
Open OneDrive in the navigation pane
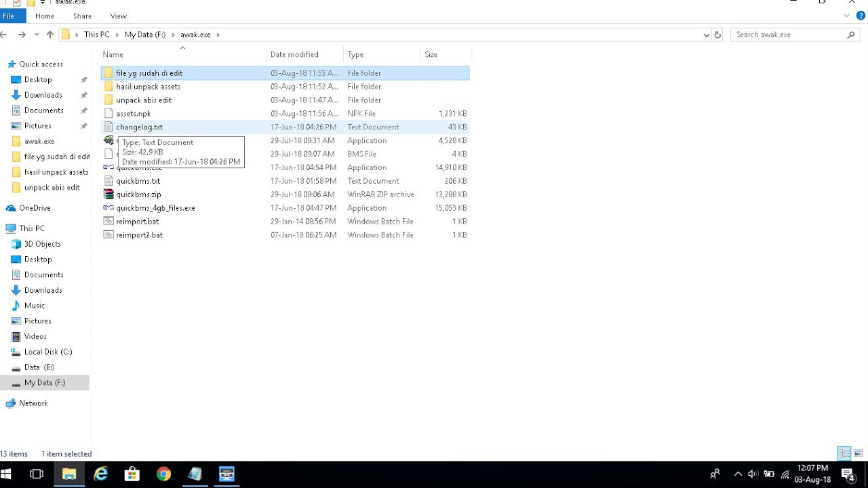[x=34, y=208]
